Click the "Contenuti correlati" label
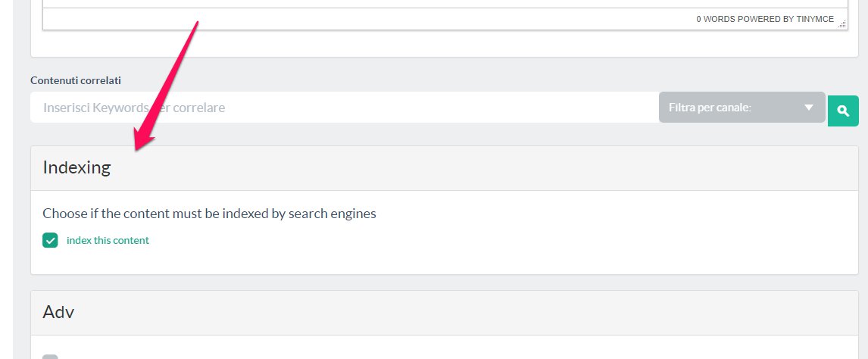 76,80
